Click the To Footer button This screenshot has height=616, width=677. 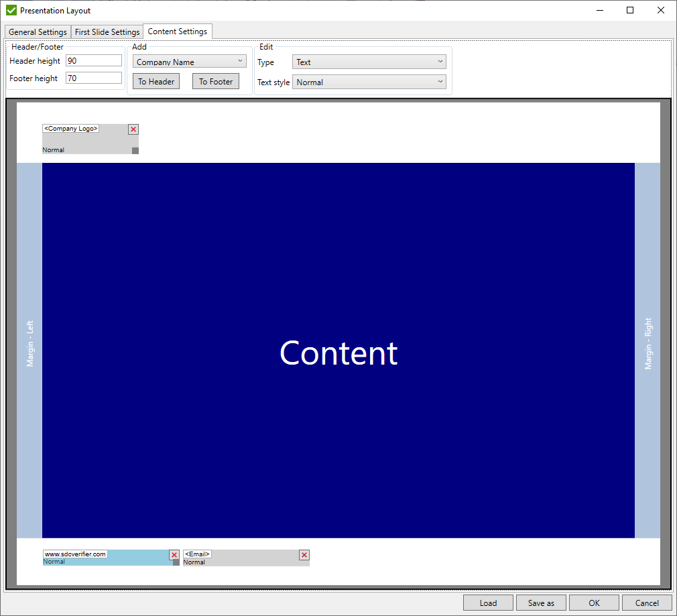215,80
